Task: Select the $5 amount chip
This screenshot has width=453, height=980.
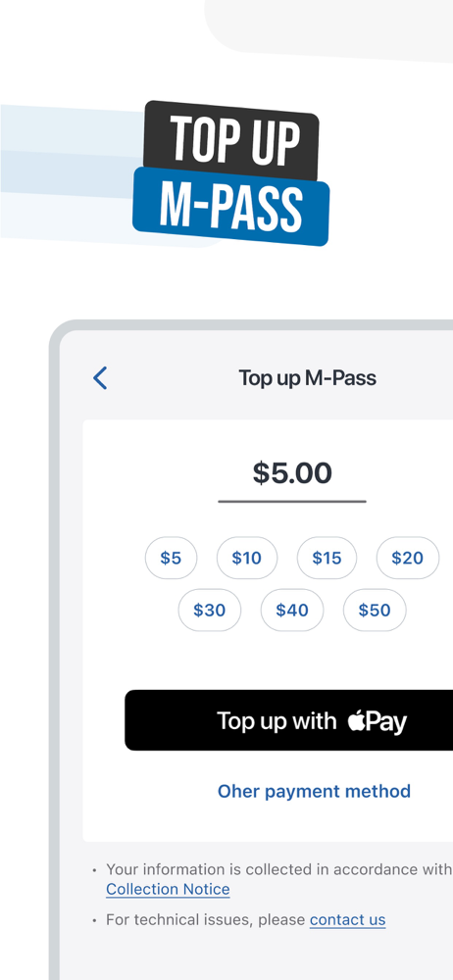Action: 171,558
